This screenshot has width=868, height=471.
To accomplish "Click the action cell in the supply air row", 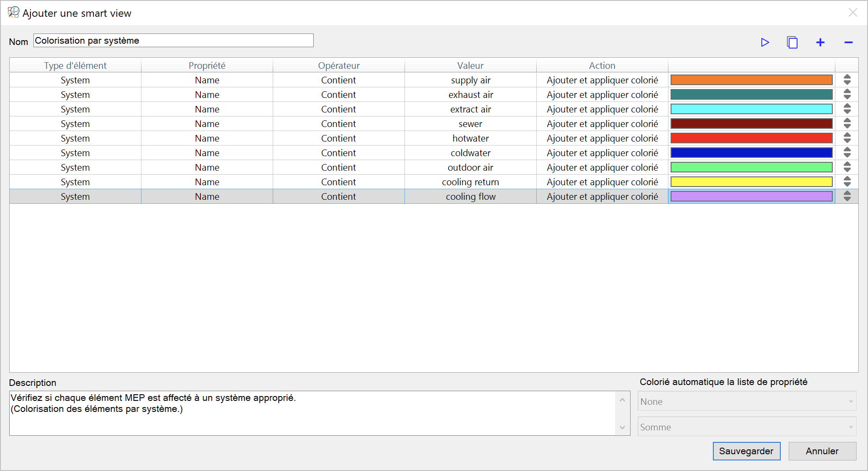I will tap(602, 80).
